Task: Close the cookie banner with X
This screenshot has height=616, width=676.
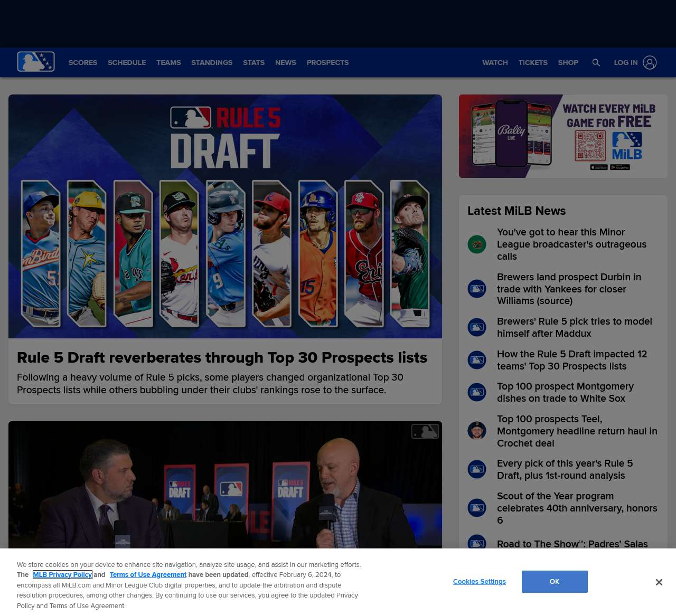Action: pyautogui.click(x=659, y=582)
